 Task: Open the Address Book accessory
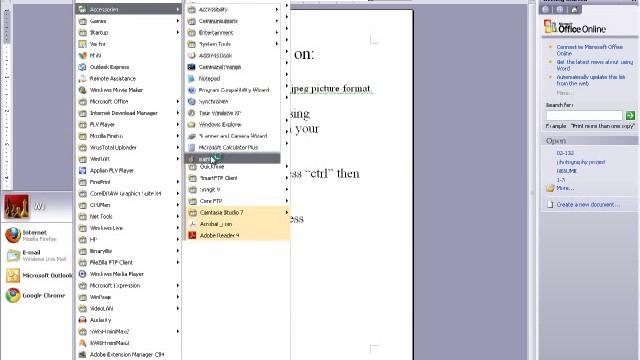click(x=233, y=56)
